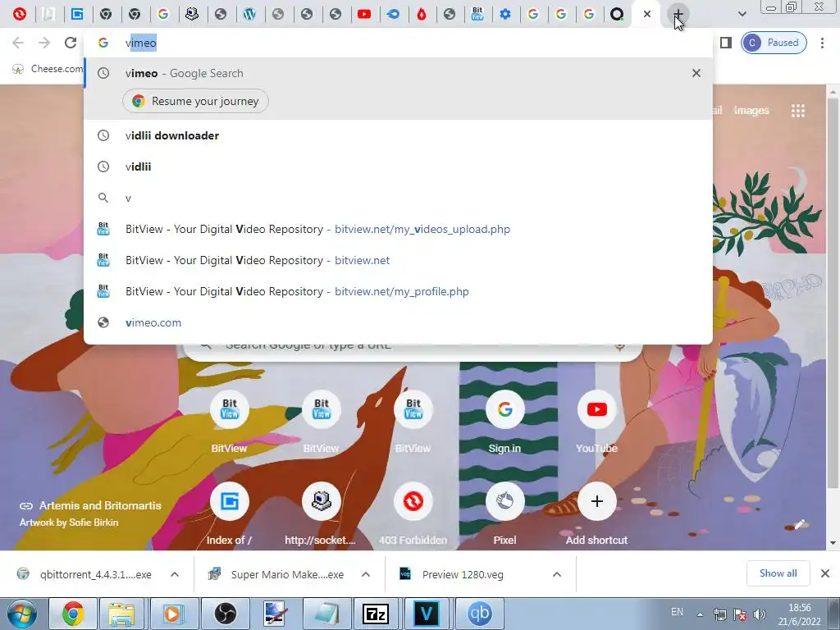Click Show all downloads
The width and height of the screenshot is (840, 630).
pos(778,573)
